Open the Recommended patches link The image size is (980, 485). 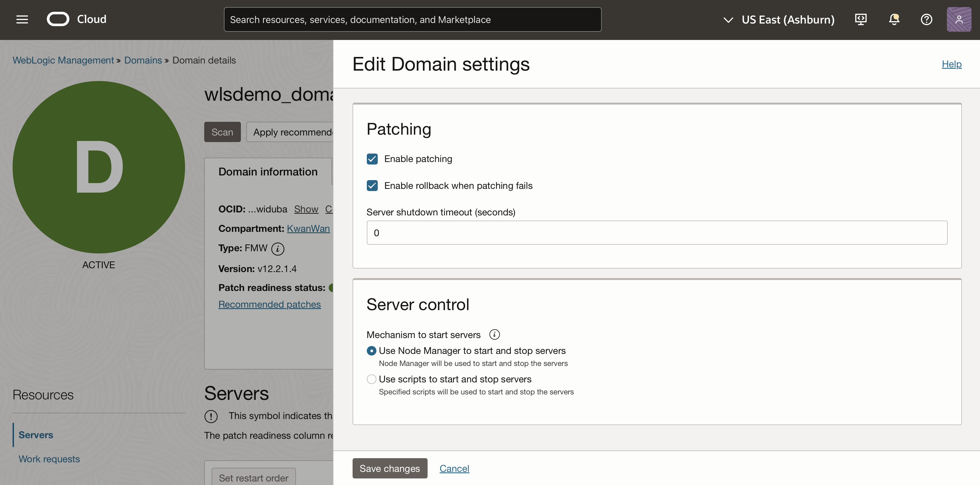tap(270, 304)
